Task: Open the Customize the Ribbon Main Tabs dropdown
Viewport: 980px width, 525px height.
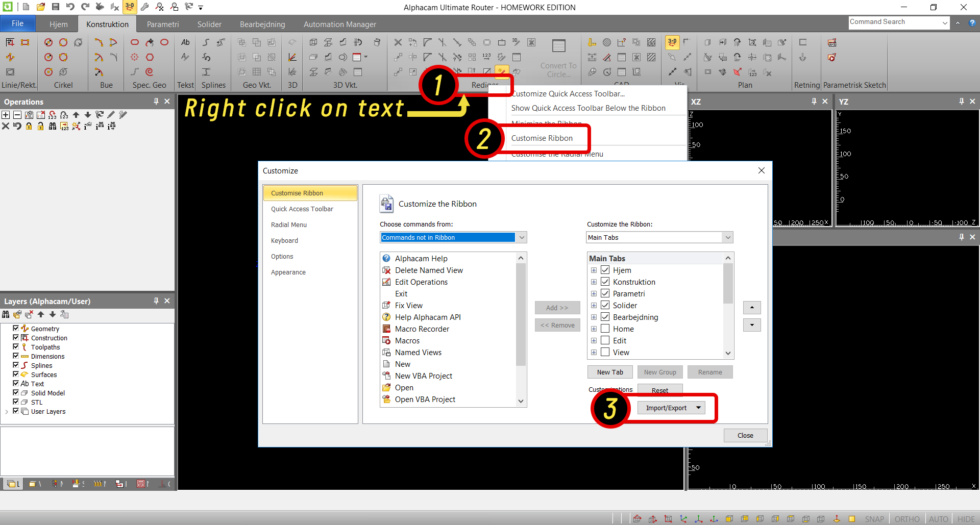Action: [728, 237]
